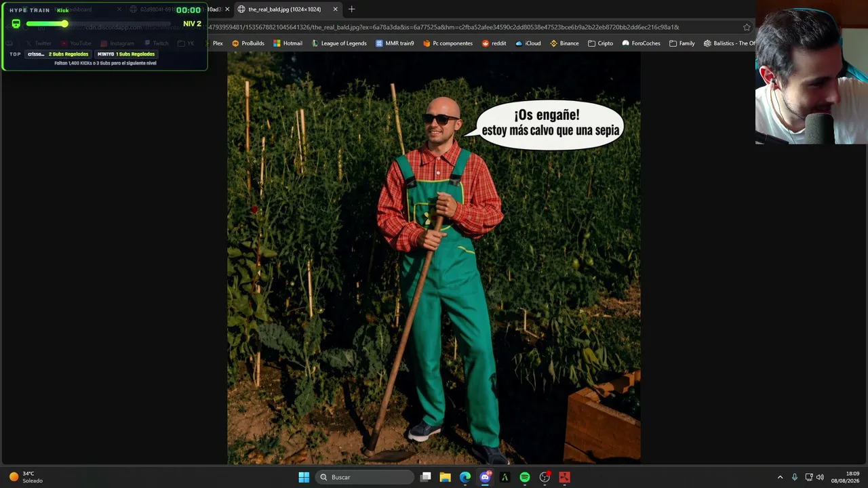Image resolution: width=868 pixels, height=488 pixels.
Task: Open network settings from the tray
Action: click(808, 477)
